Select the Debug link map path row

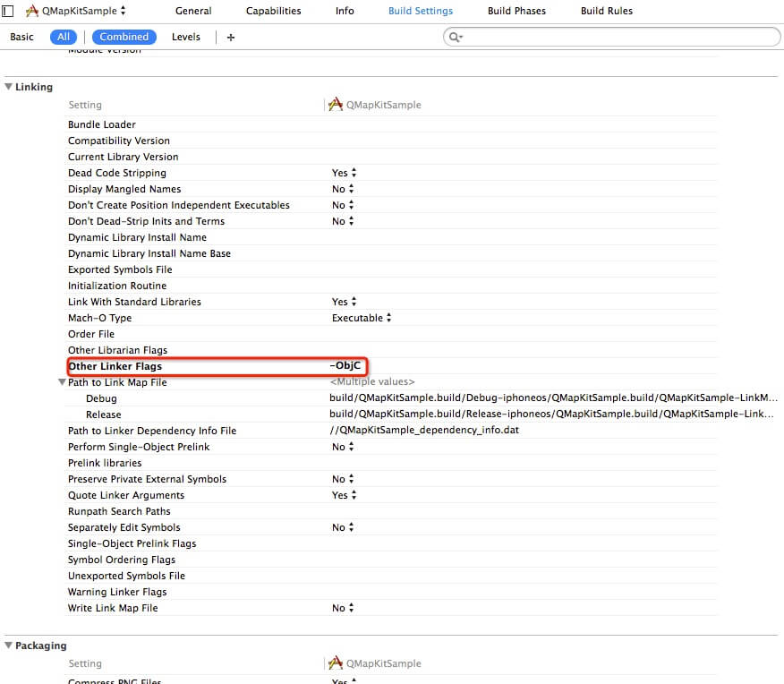tap(101, 398)
